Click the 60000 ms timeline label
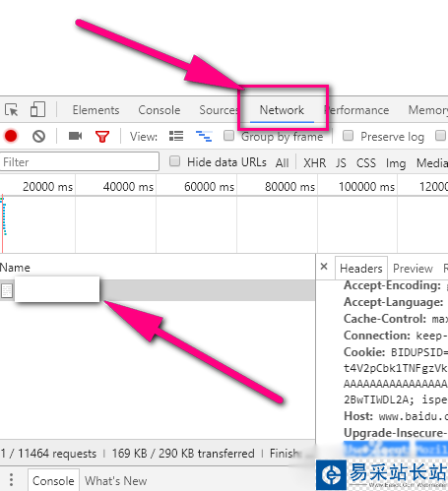 coord(209,187)
